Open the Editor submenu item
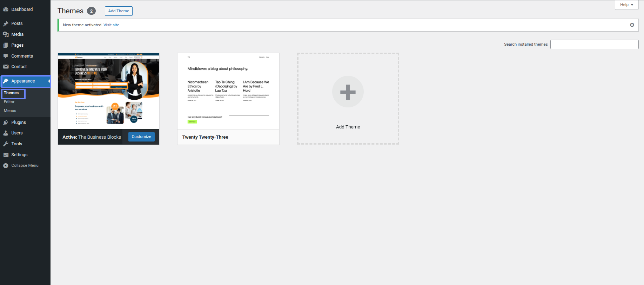 (9, 102)
